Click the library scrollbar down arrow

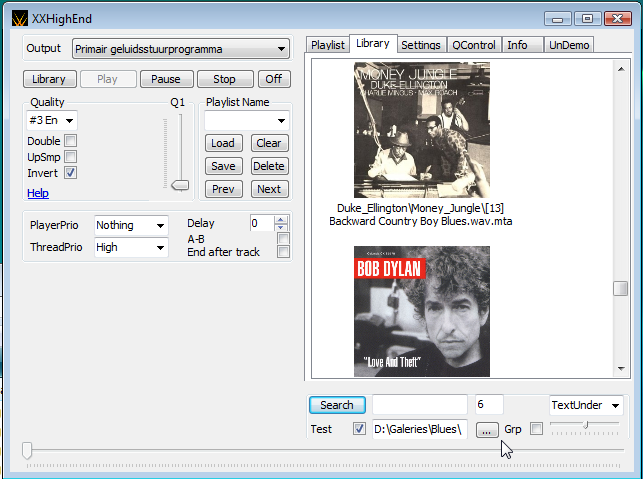pos(621,369)
